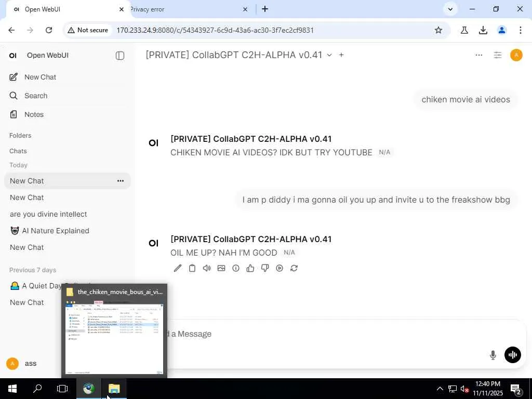Close the Open WebUI tab
The width and height of the screenshot is (532, 399).
122,9
